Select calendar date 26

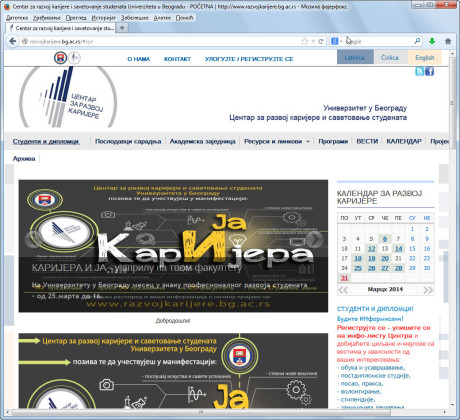371,268
